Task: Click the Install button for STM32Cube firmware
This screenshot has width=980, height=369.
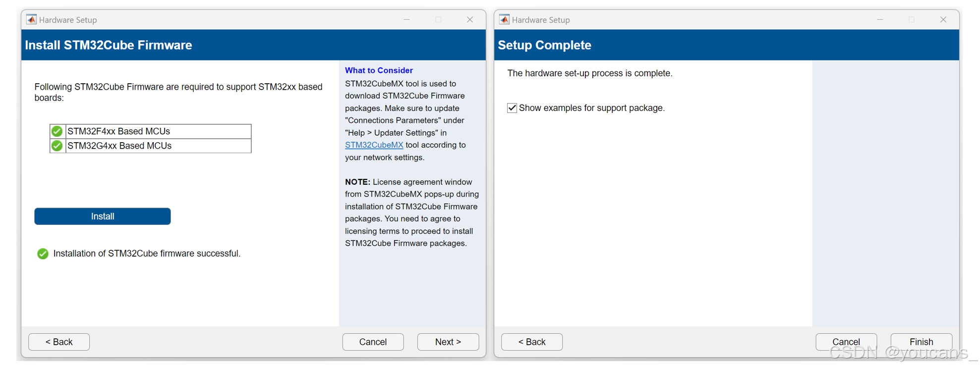Action: tap(103, 216)
